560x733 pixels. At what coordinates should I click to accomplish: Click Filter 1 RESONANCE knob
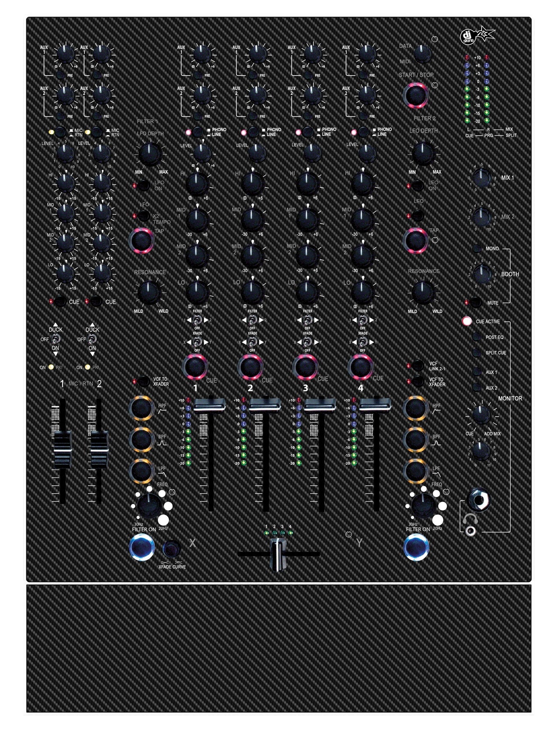(x=149, y=292)
